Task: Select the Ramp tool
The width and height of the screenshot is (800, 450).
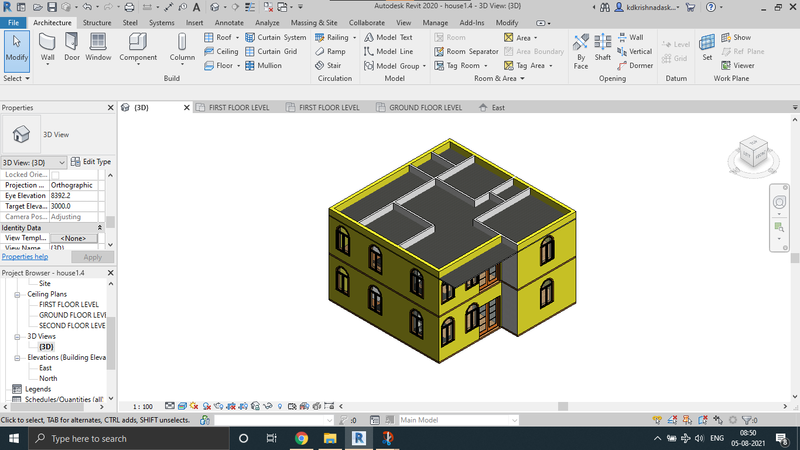Action: [330, 52]
